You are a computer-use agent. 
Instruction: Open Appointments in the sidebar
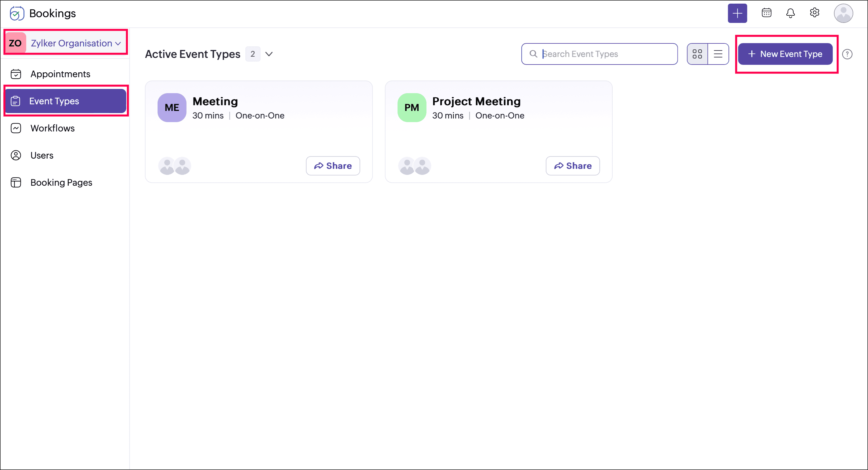tap(60, 74)
